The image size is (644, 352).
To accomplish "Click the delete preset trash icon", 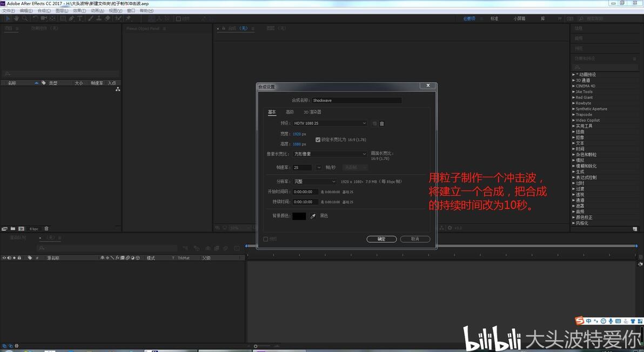I will point(382,123).
